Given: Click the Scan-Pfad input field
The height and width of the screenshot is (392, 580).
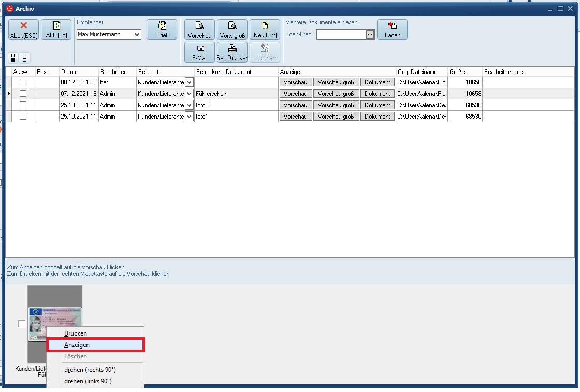Looking at the screenshot, I should 341,35.
